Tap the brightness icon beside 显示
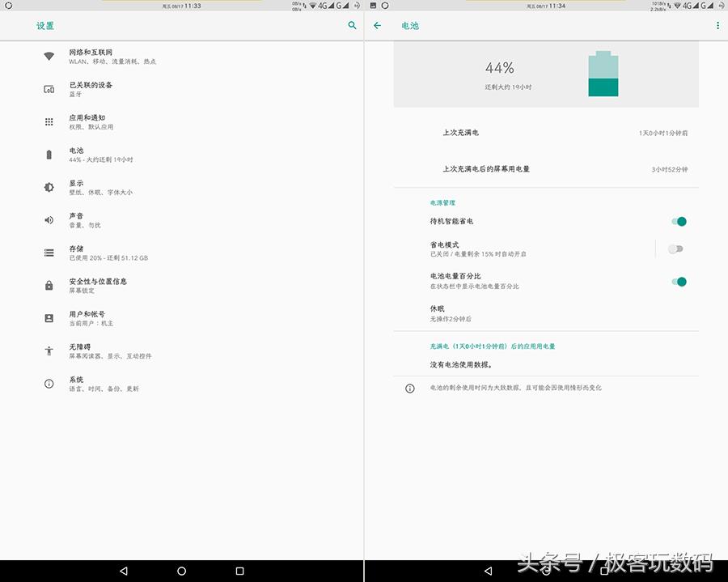 49,187
